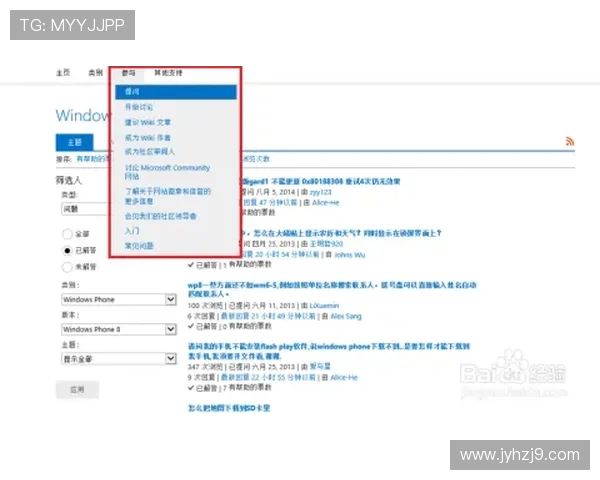Image resolution: width=600 pixels, height=480 pixels.
Task: Choose 讨论 Microsoft Community 网站 entry
Action: point(167,172)
